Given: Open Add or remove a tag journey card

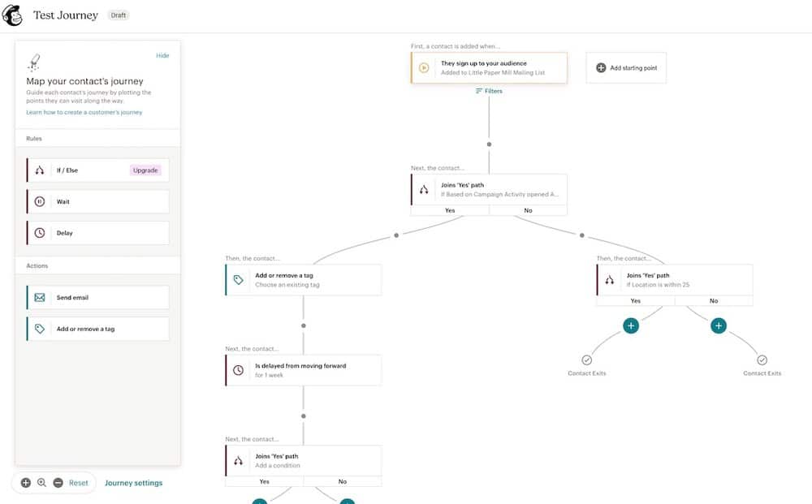Looking at the screenshot, I should coord(304,280).
